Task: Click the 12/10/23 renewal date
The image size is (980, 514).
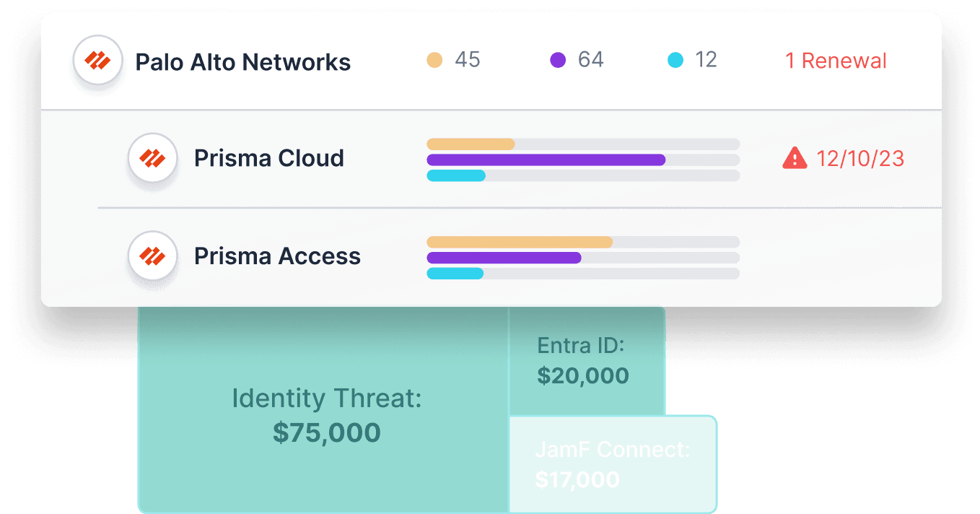Action: [x=859, y=158]
